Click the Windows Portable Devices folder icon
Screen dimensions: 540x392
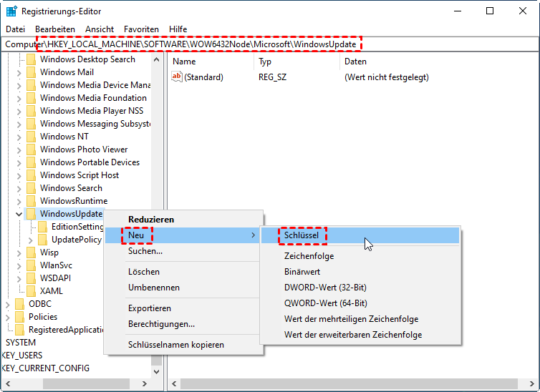point(32,162)
